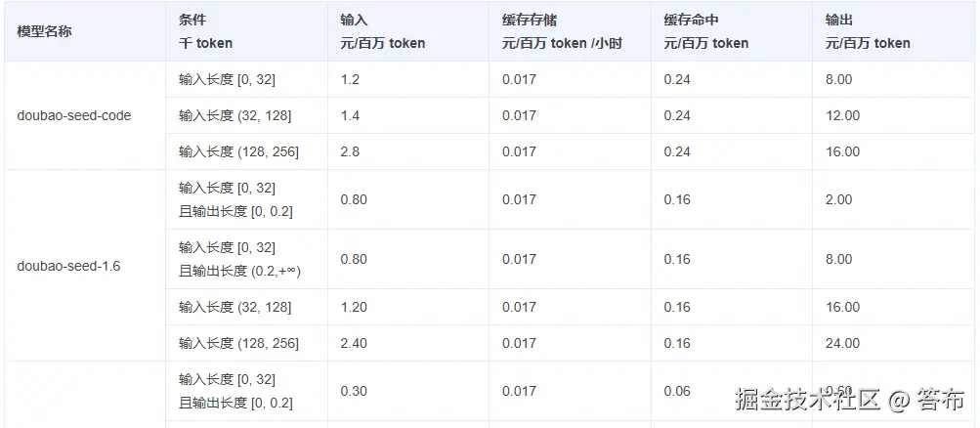Select the 缓存命中 column header
Image resolution: width=980 pixels, height=428 pixels.
pyautogui.click(x=705, y=31)
